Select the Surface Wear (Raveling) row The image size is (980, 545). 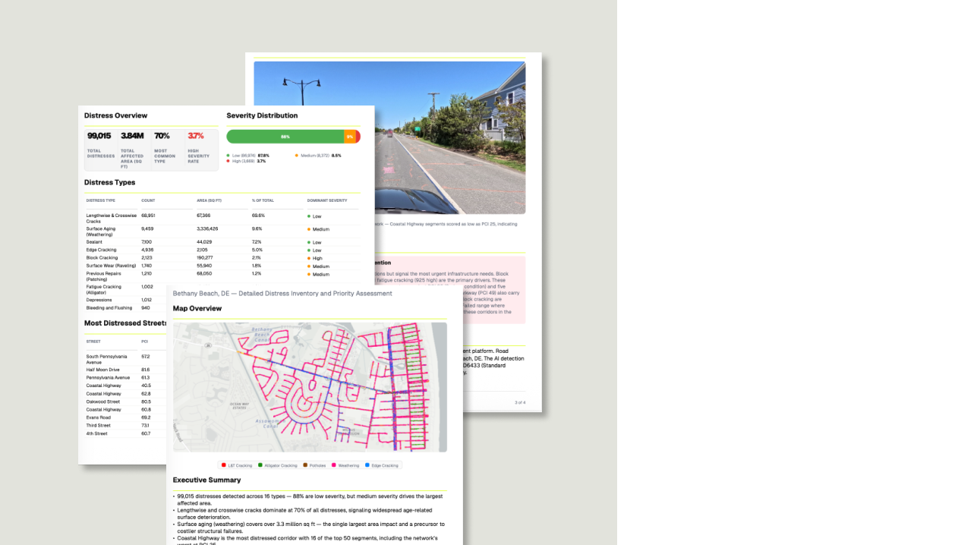(222, 266)
